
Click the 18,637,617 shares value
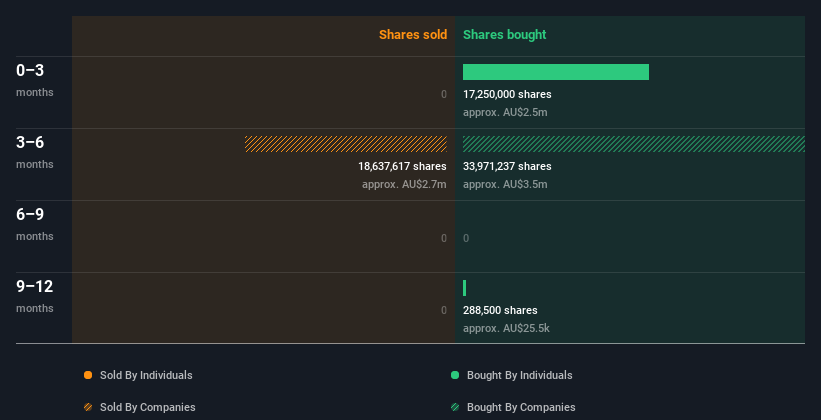click(x=402, y=166)
